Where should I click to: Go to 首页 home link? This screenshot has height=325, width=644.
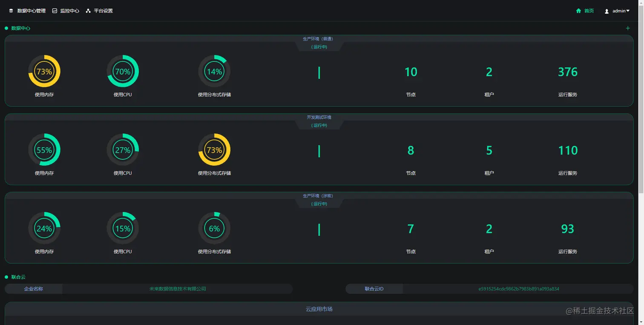point(589,11)
